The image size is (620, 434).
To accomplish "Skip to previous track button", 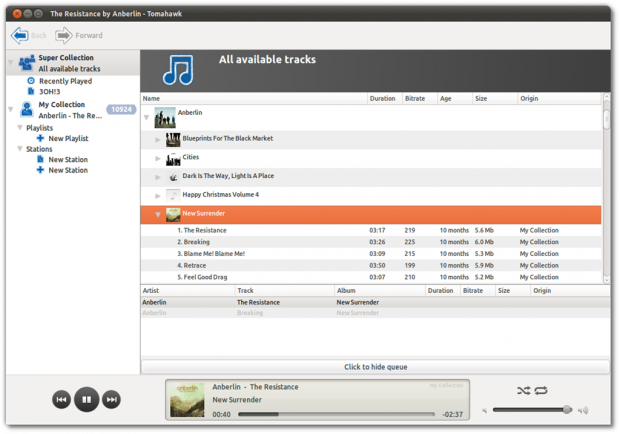I will point(61,400).
